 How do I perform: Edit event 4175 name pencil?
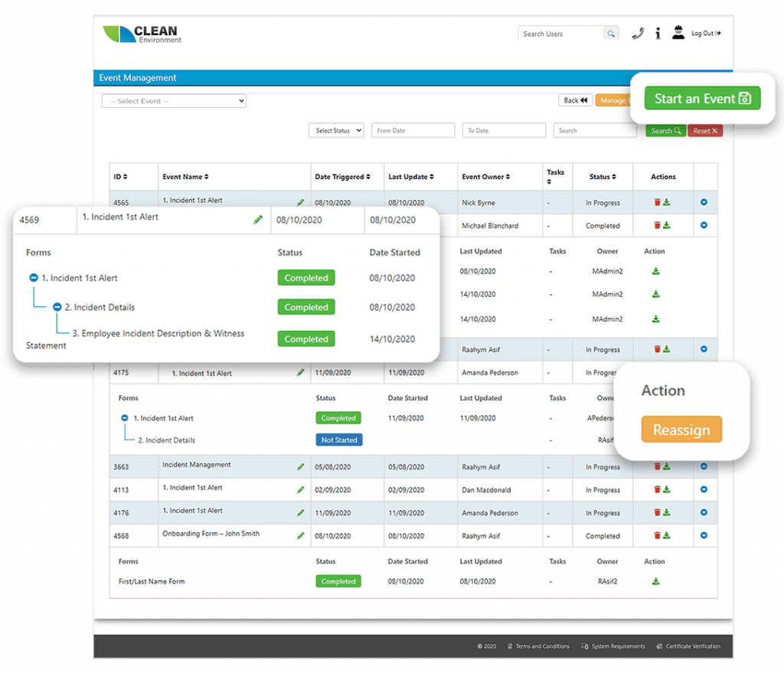coord(300,372)
